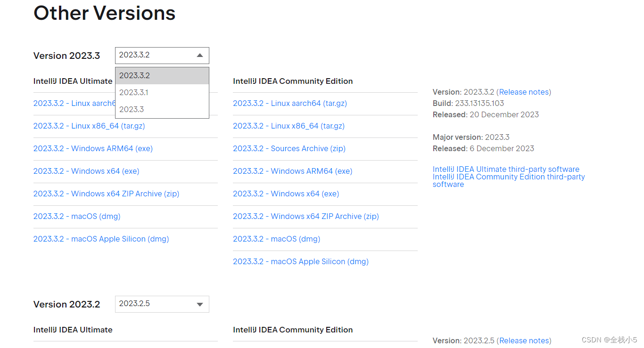Click Major version: 2023.3 text
644x348 pixels.
[471, 138]
